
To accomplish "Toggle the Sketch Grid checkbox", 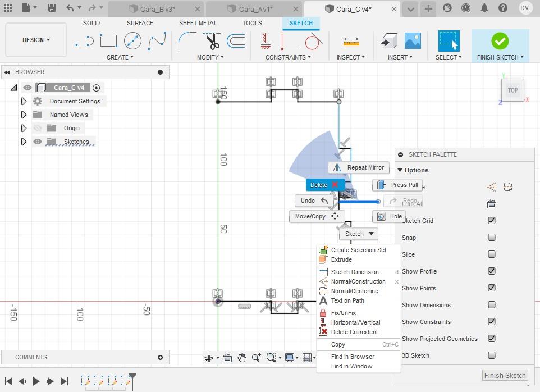I will (x=491, y=221).
